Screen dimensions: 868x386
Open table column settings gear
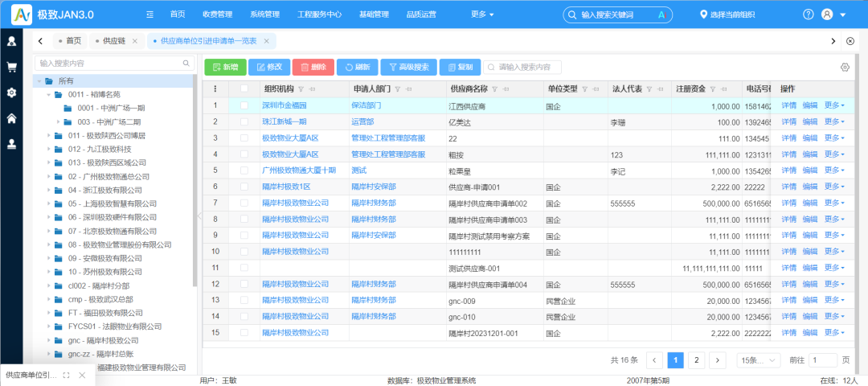[x=845, y=67]
